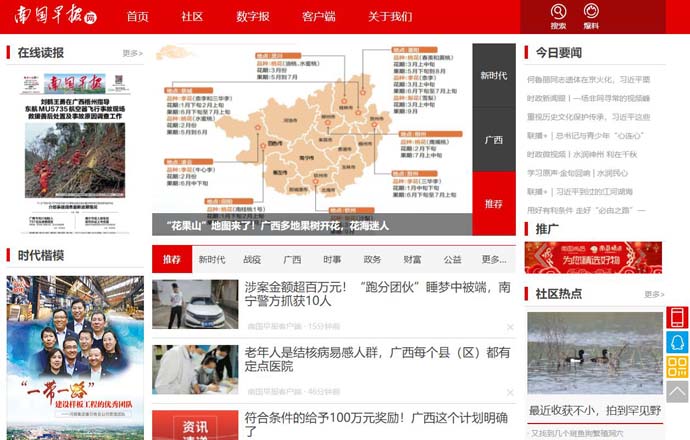
Task: Open 联播+ 总书记与青少年 headline
Action: (x=585, y=136)
